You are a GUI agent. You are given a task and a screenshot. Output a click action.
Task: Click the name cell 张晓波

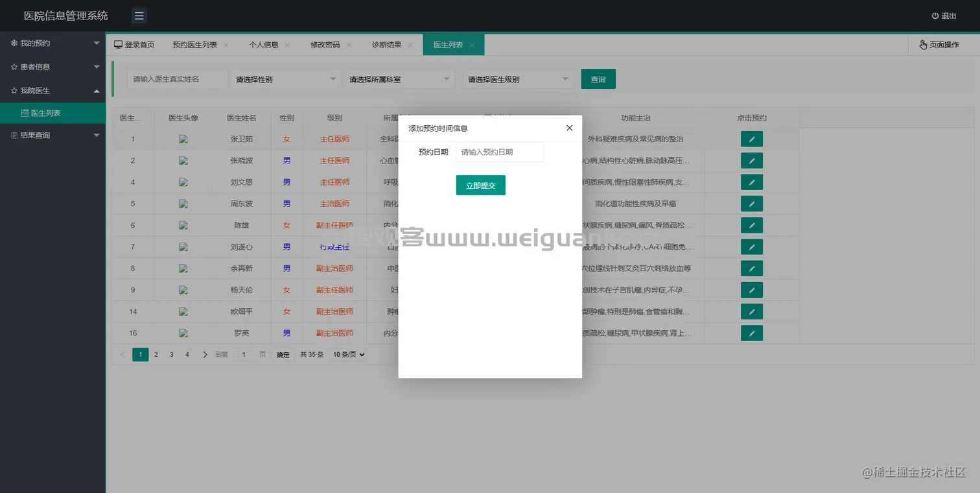click(242, 160)
